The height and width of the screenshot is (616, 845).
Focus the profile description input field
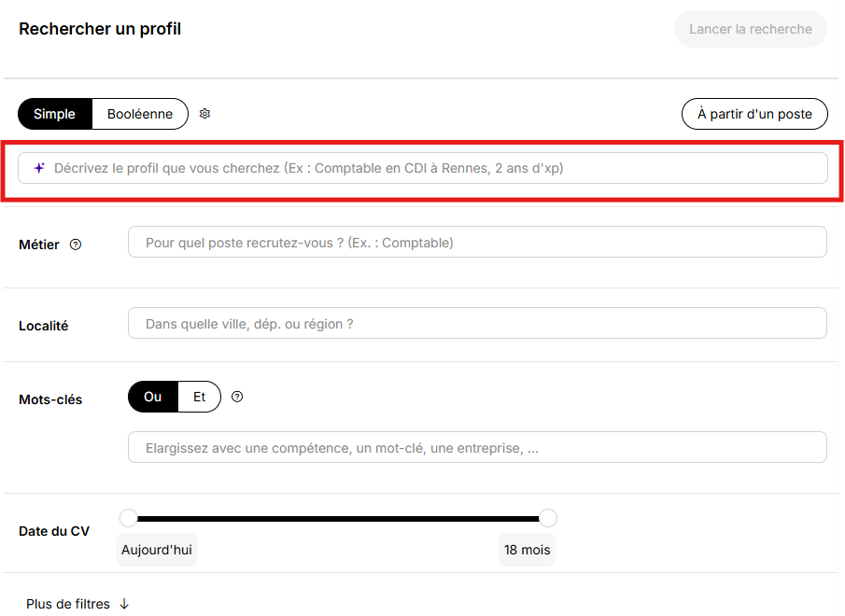pyautogui.click(x=423, y=168)
